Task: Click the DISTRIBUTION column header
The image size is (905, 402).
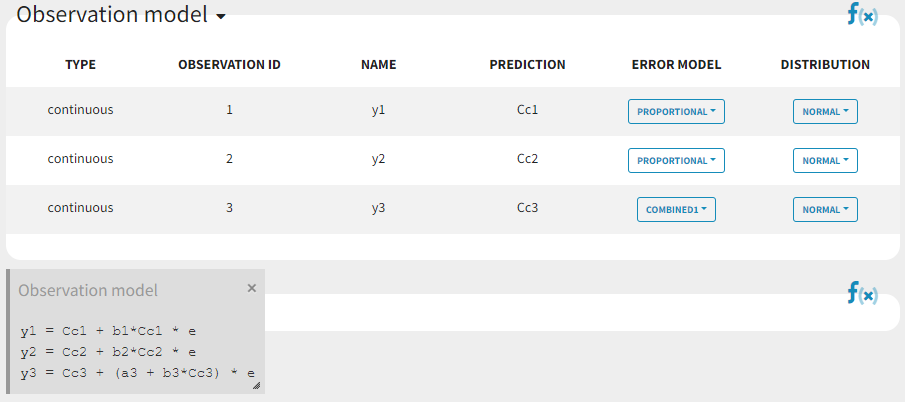Action: coord(825,65)
